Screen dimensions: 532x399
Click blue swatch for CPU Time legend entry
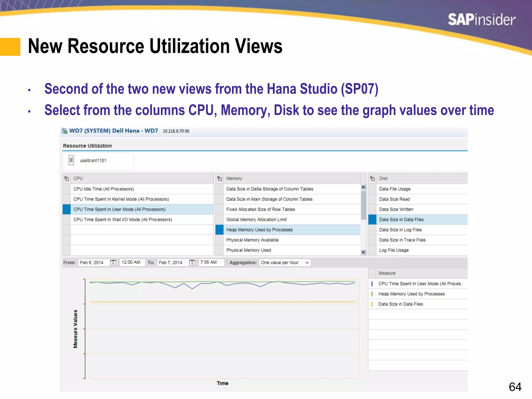(372, 284)
